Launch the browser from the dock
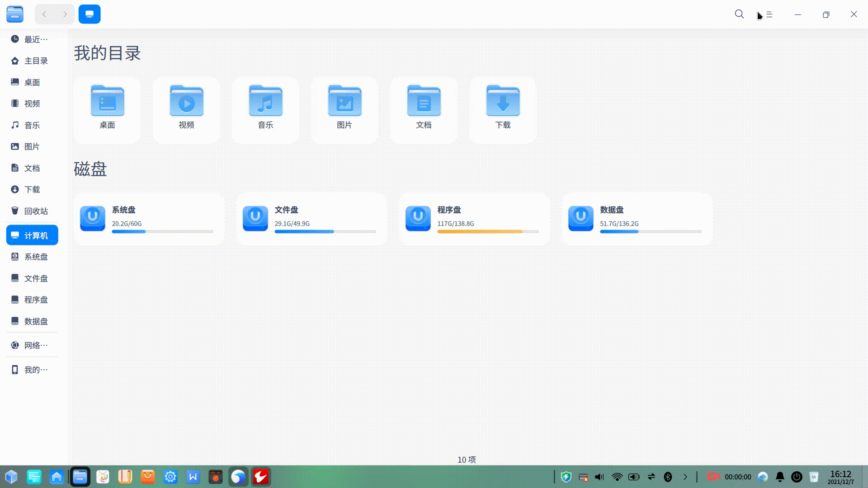 click(238, 476)
